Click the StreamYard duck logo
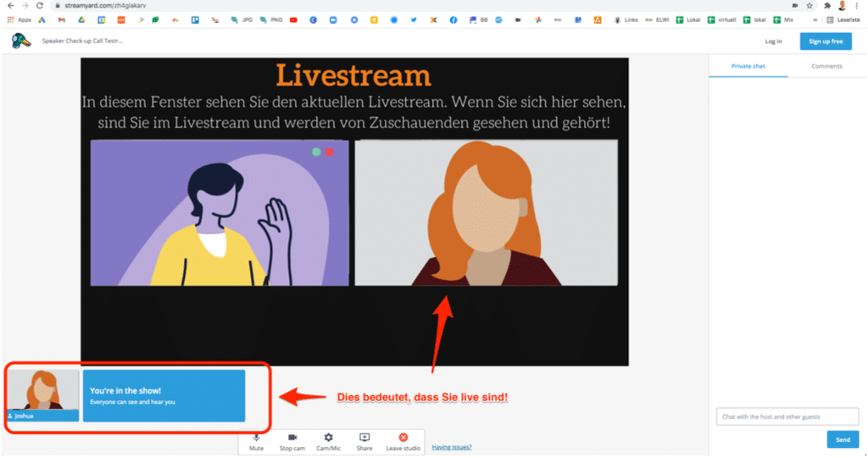Viewport: 868px width, 458px height. 21,41
